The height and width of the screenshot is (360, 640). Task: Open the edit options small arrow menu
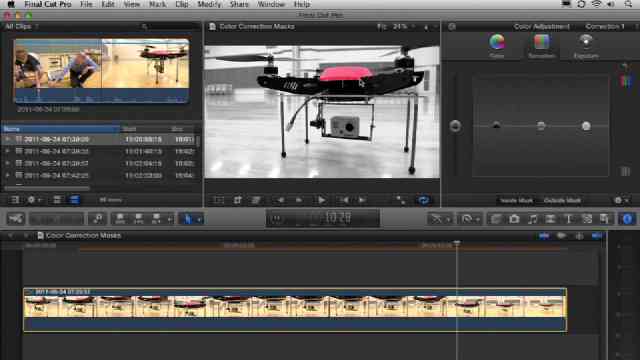pos(170,219)
